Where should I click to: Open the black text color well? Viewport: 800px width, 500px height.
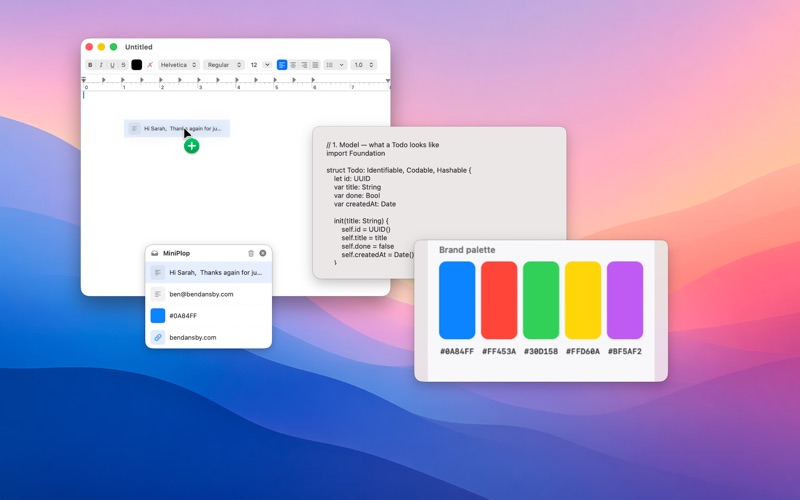click(136, 65)
